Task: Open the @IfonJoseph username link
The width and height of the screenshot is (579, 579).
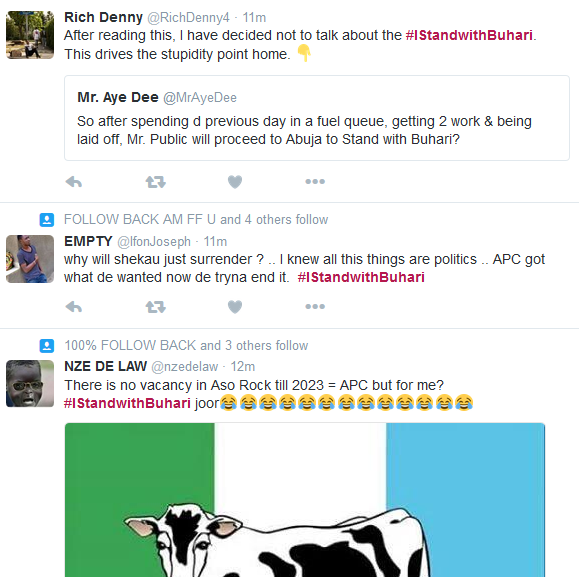Action: pos(154,241)
